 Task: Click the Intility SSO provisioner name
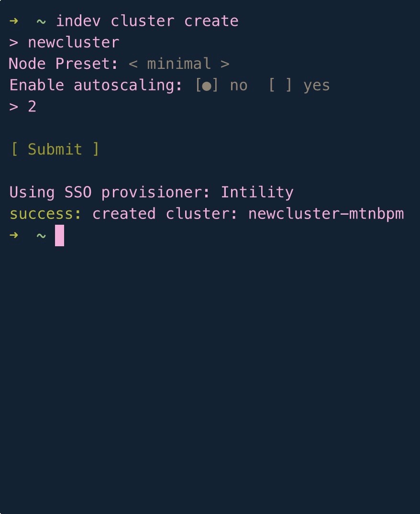[257, 192]
